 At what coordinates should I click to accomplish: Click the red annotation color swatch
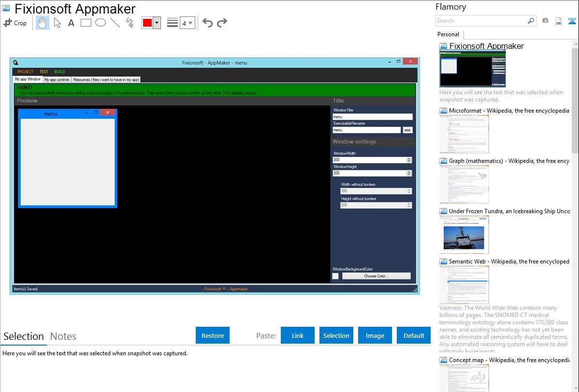point(147,23)
